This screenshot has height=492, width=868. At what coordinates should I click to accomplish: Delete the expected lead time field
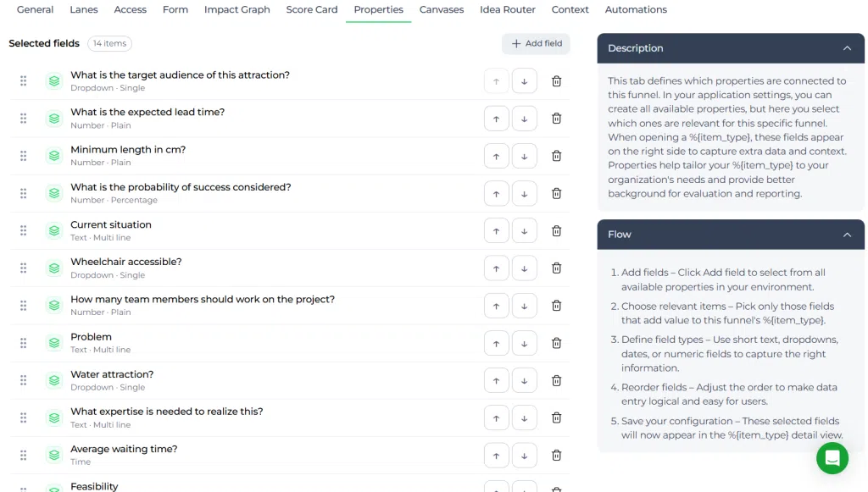(556, 119)
